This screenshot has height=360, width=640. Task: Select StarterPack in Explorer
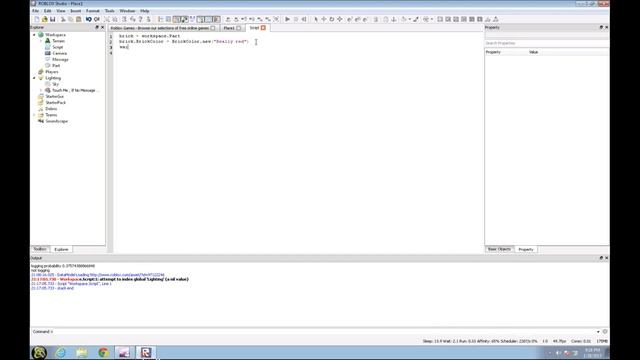[56, 102]
